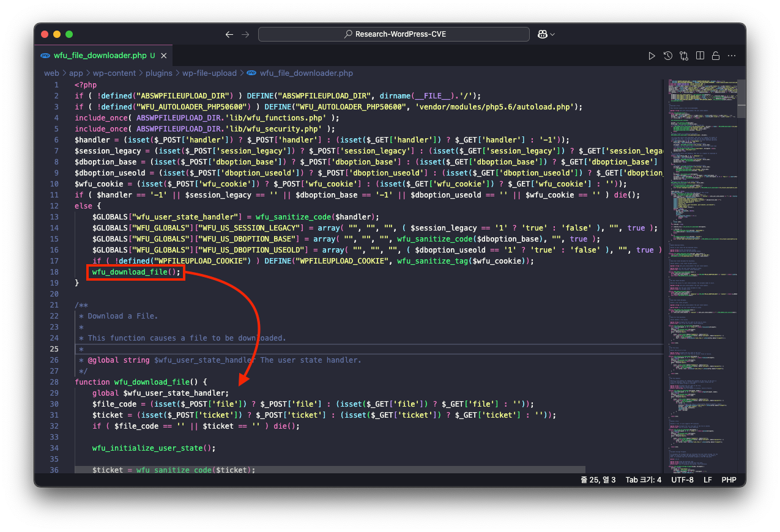Close the wfu_file_downloader.php tab

[x=163, y=56]
